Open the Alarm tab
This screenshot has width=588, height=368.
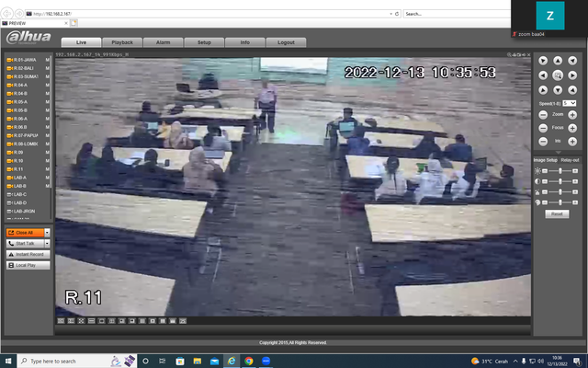[x=164, y=42]
